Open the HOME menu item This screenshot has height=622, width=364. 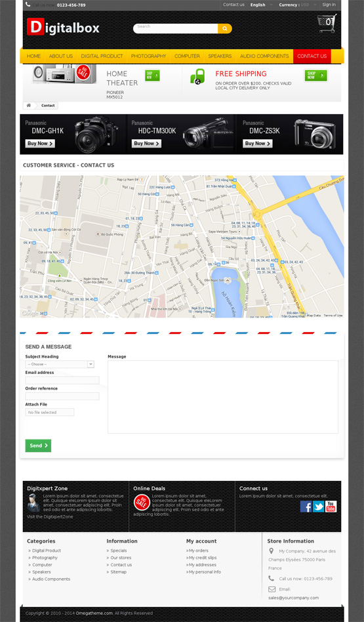33,56
